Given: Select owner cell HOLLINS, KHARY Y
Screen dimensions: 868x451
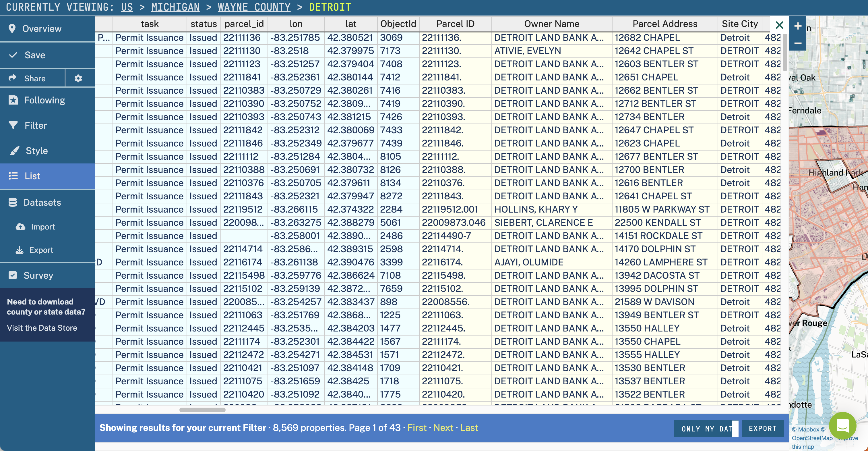Looking at the screenshot, I should [x=552, y=209].
